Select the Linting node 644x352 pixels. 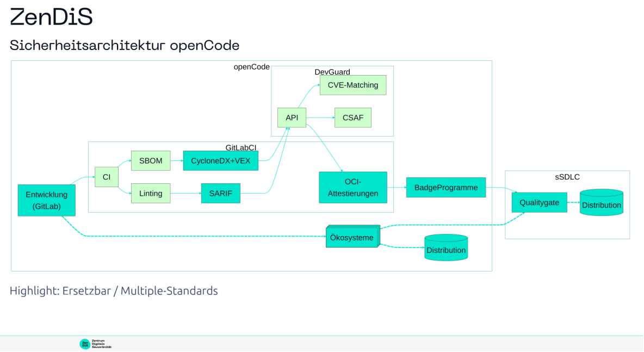point(151,193)
